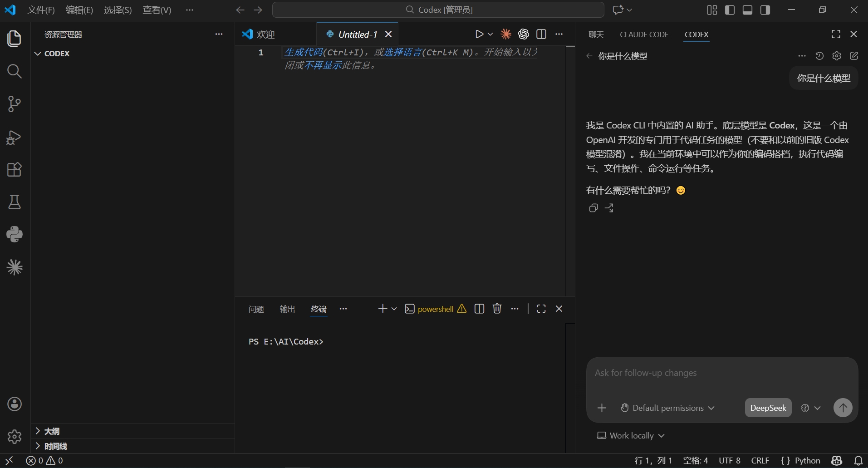This screenshot has width=868, height=468.
Task: Launch Claude Code from the editor toolbar
Action: (x=506, y=34)
